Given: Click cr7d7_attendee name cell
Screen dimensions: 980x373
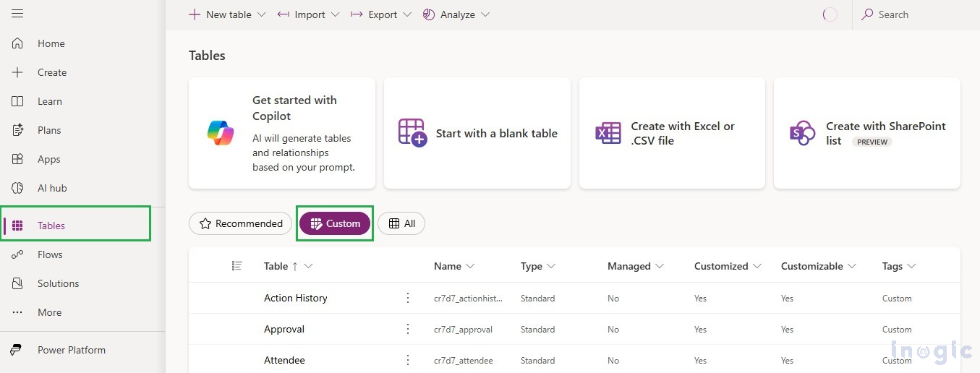Looking at the screenshot, I should (464, 360).
